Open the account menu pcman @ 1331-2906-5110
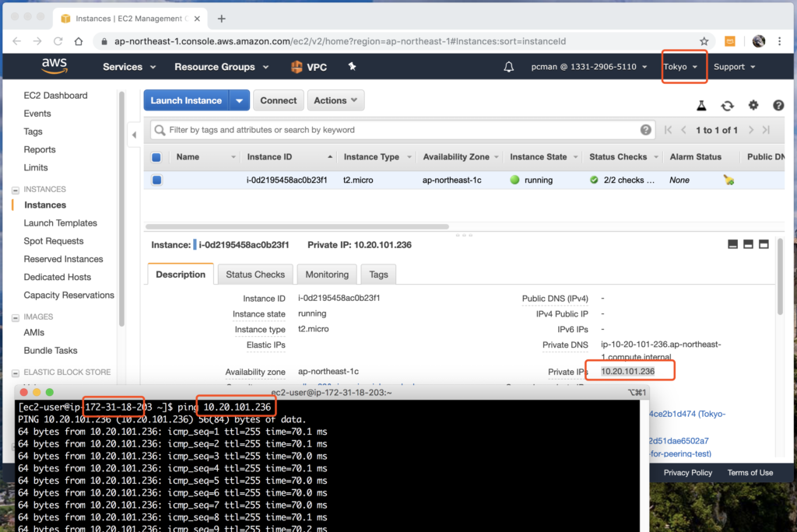Image resolution: width=797 pixels, height=532 pixels. 589,67
